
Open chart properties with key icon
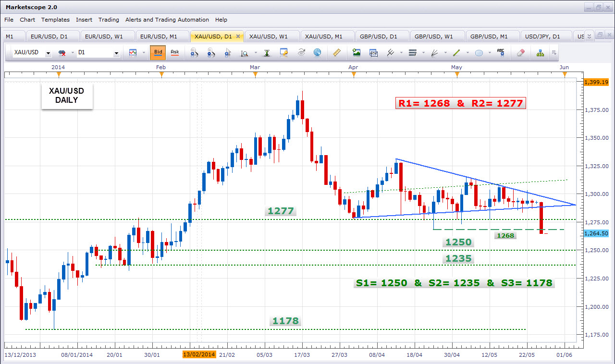(283, 53)
